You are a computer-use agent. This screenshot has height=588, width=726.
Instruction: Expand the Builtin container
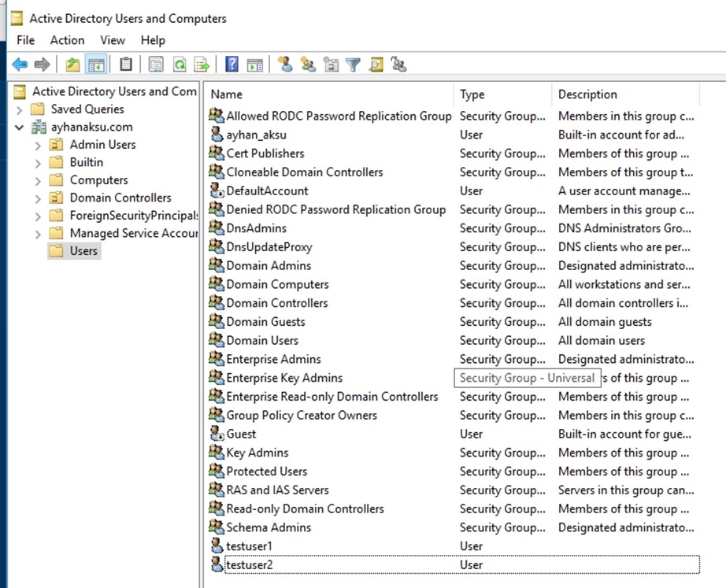pyautogui.click(x=38, y=164)
